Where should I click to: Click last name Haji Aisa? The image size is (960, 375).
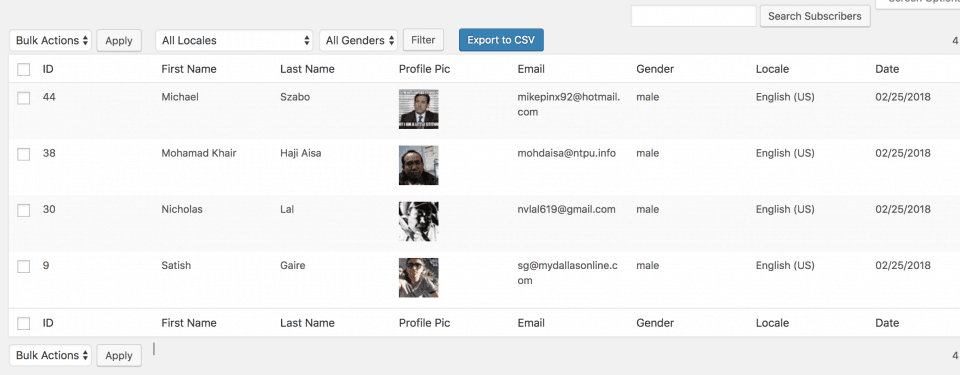coord(301,153)
